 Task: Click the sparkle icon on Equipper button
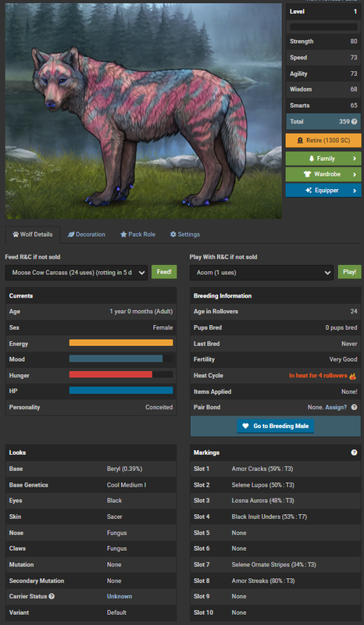tap(309, 191)
